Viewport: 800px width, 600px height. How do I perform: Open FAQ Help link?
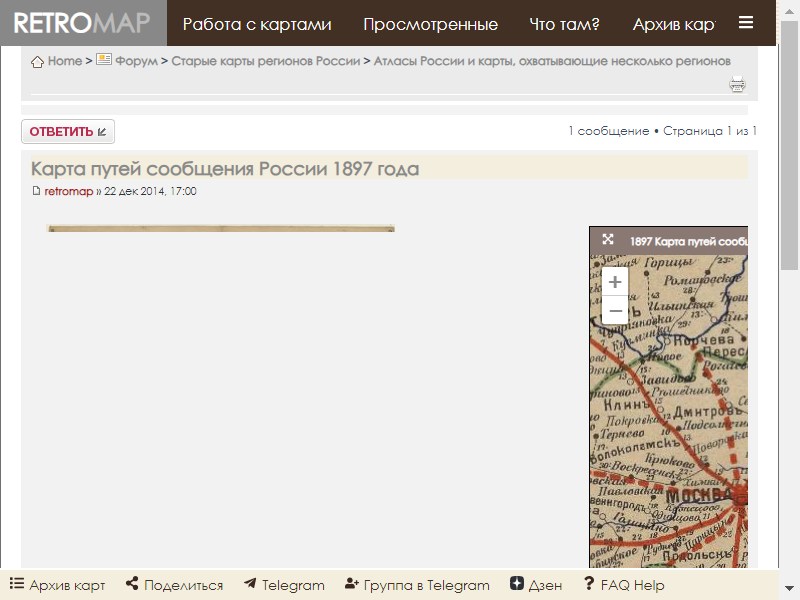tap(624, 585)
